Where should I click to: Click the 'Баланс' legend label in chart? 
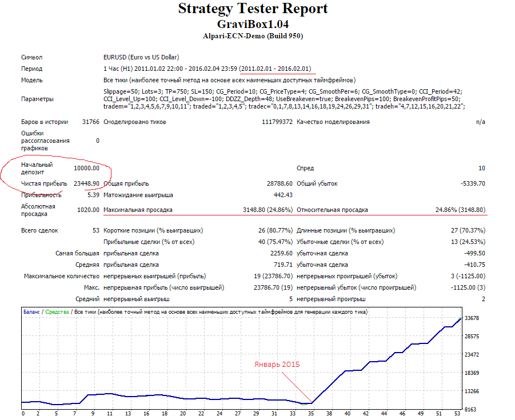[x=31, y=312]
